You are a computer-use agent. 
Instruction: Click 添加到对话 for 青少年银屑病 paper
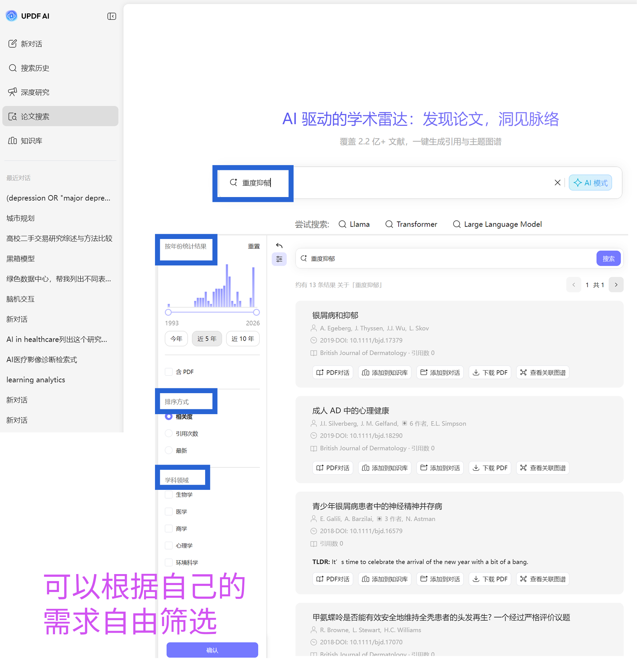pyautogui.click(x=440, y=579)
